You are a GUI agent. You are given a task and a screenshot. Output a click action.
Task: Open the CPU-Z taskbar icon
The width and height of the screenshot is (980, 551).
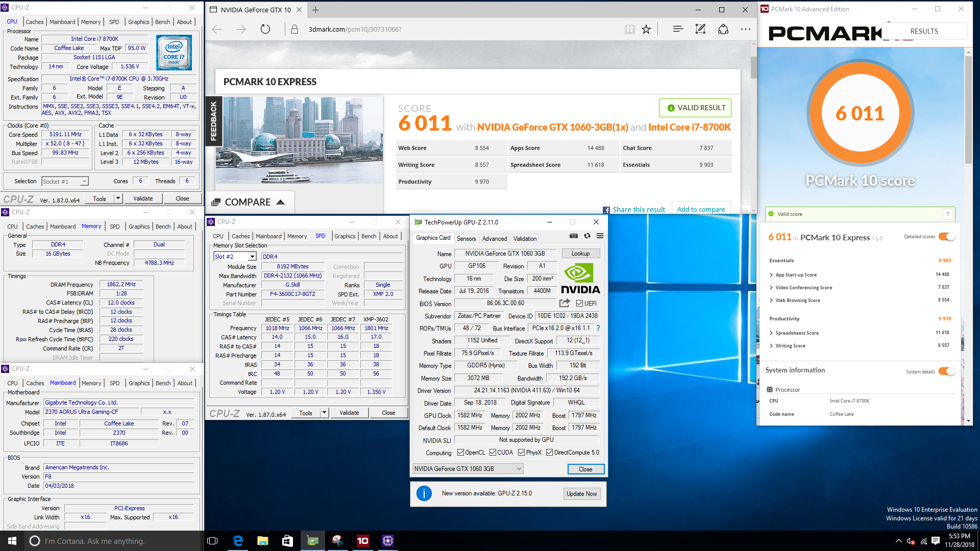388,541
